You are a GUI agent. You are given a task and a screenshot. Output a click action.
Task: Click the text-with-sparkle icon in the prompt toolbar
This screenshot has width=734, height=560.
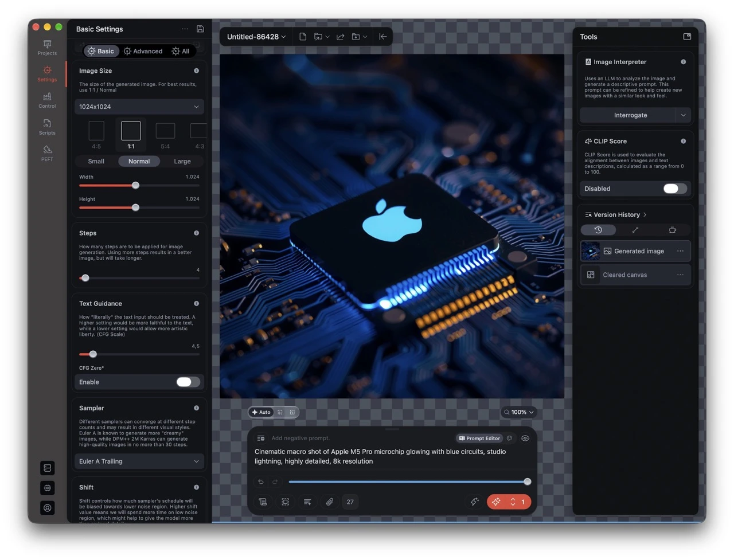pyautogui.click(x=307, y=502)
